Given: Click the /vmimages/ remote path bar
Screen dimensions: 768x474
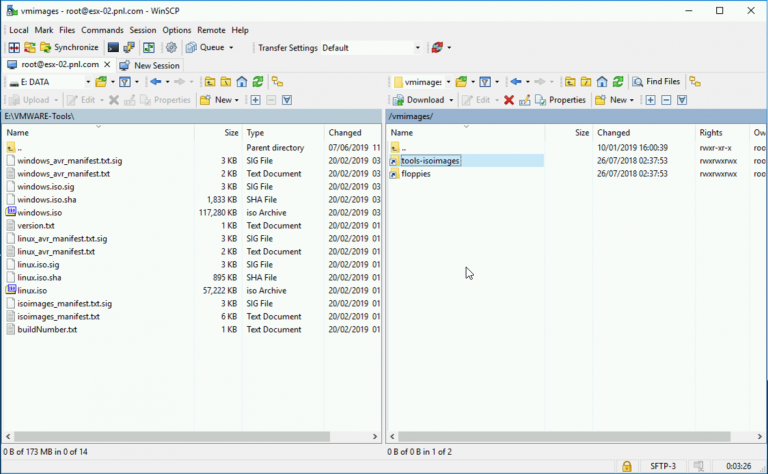Looking at the screenshot, I should (576, 116).
